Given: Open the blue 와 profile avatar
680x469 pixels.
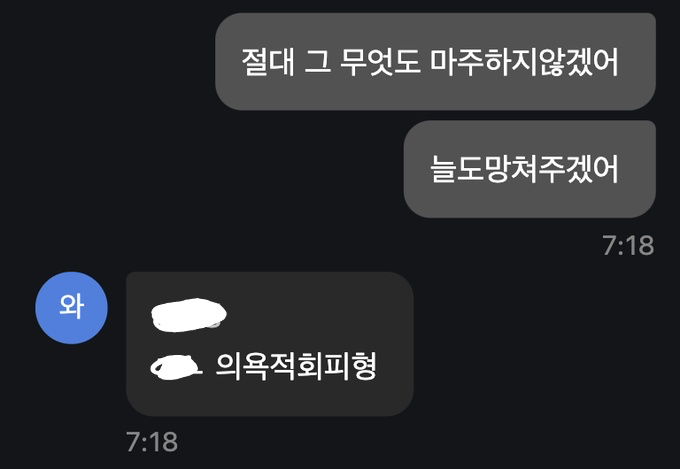Looking at the screenshot, I should tap(71, 308).
